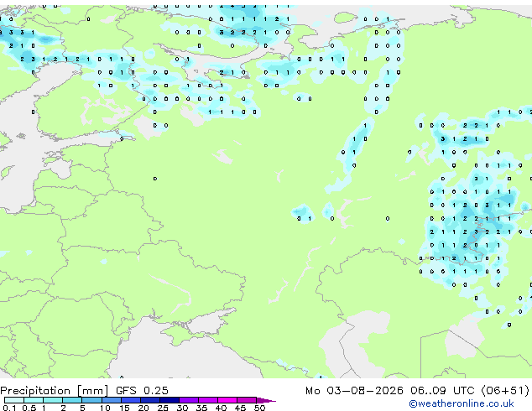Select the dark navy 25 to 30 mm swatch
This screenshot has height=411, width=532.
170,400
